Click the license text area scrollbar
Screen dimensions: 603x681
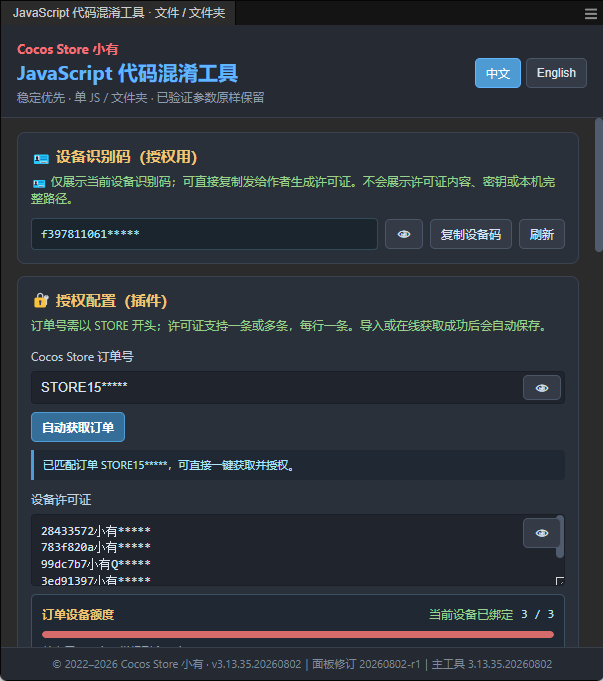[560, 536]
